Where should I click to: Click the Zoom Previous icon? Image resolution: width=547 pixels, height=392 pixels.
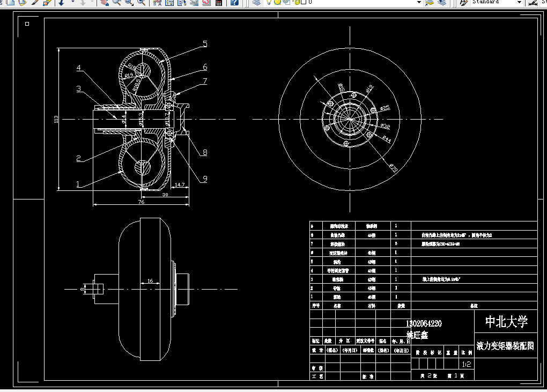(x=141, y=3)
